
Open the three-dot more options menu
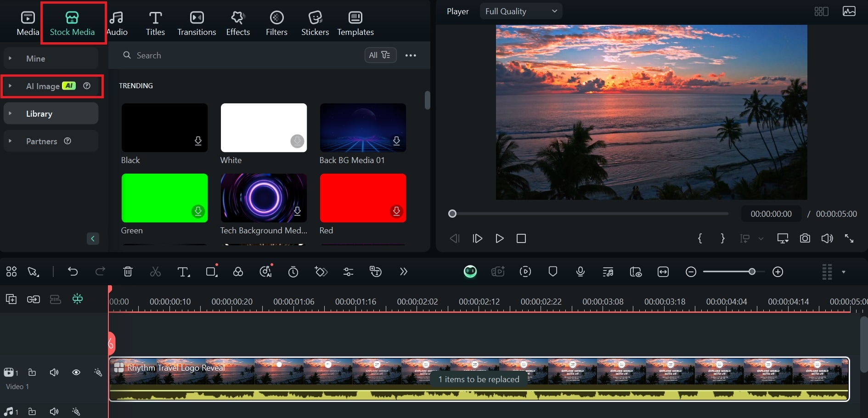click(411, 55)
